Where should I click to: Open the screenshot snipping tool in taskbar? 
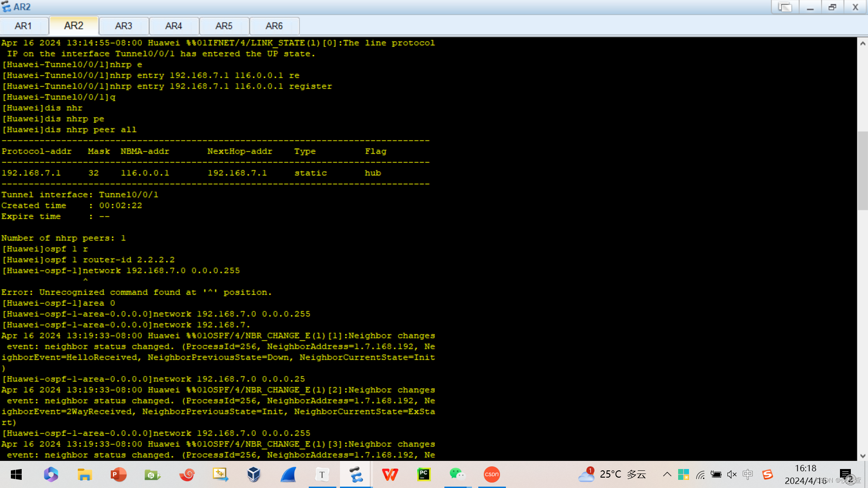(220, 474)
